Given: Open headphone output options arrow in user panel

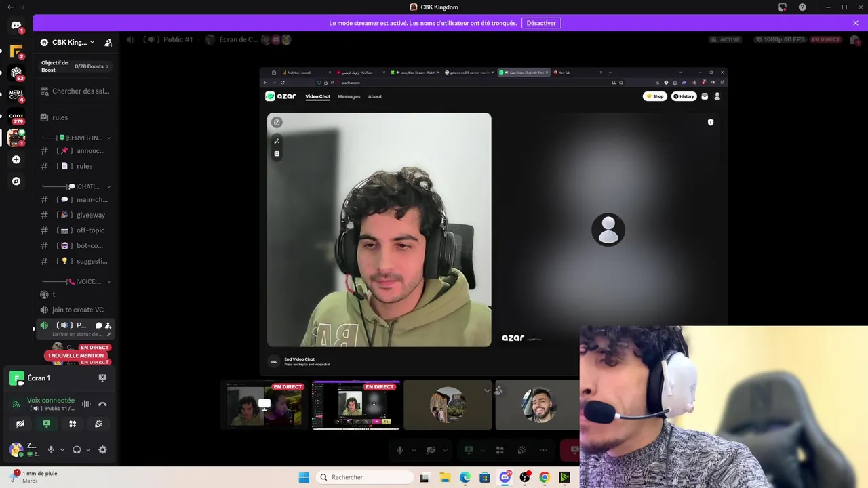Looking at the screenshot, I should tap(88, 449).
